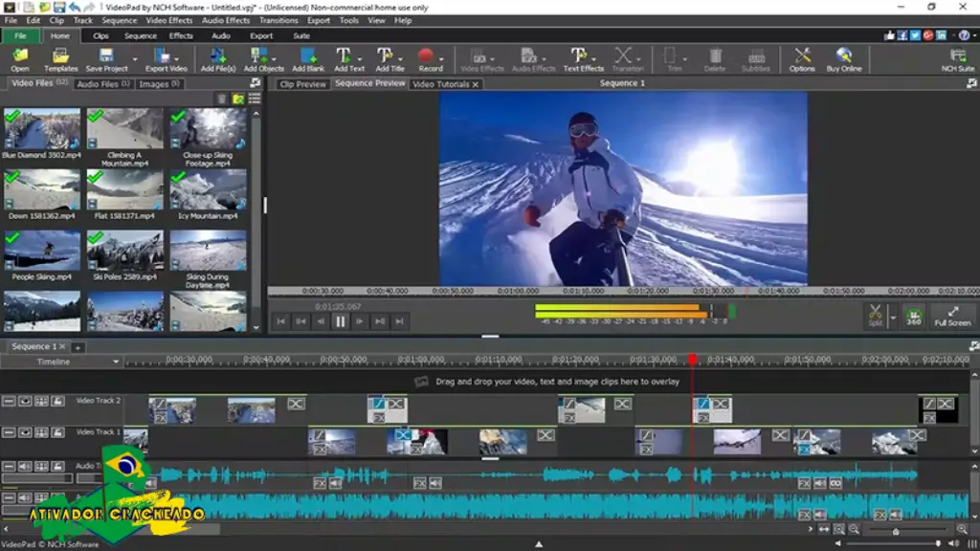
Task: Click the Facebook share icon
Action: tap(902, 35)
